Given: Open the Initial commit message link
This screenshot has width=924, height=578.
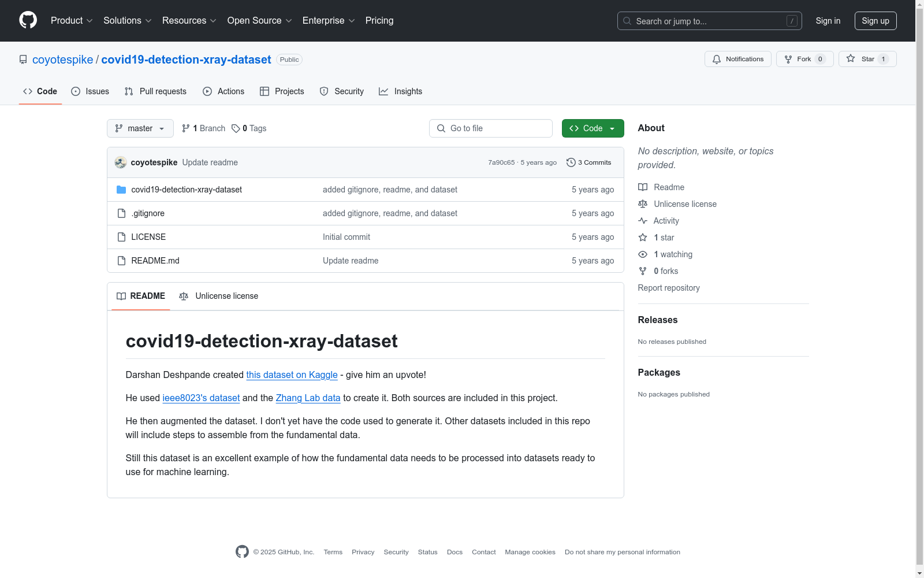Looking at the screenshot, I should (x=346, y=237).
